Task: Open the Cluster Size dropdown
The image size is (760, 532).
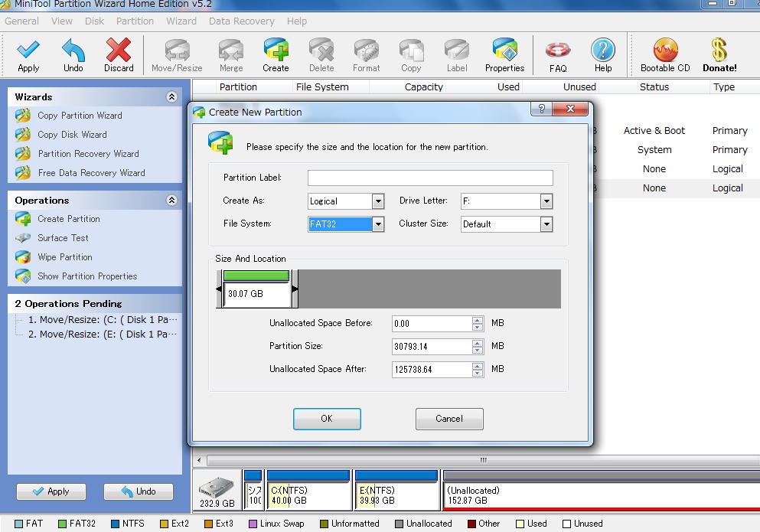Action: click(546, 224)
